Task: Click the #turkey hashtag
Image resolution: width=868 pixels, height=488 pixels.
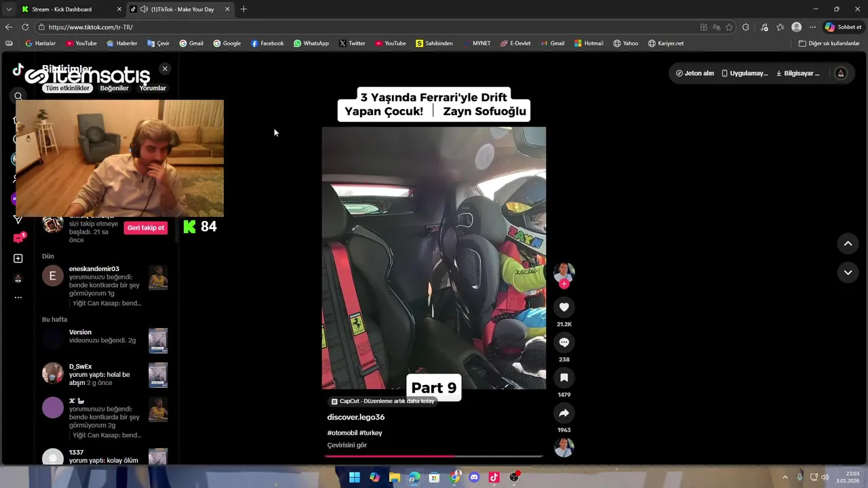Action: 371,432
